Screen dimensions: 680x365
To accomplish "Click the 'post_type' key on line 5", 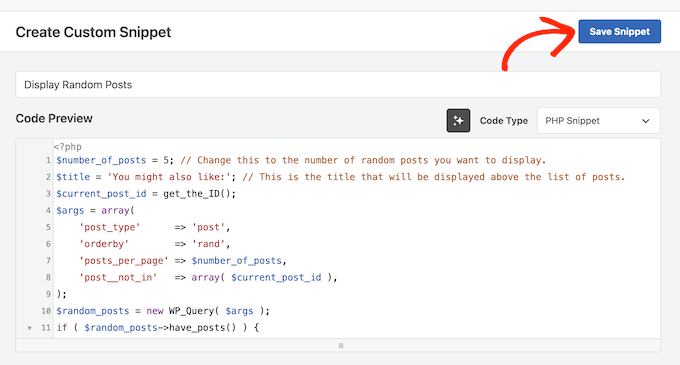I will pyautogui.click(x=110, y=227).
